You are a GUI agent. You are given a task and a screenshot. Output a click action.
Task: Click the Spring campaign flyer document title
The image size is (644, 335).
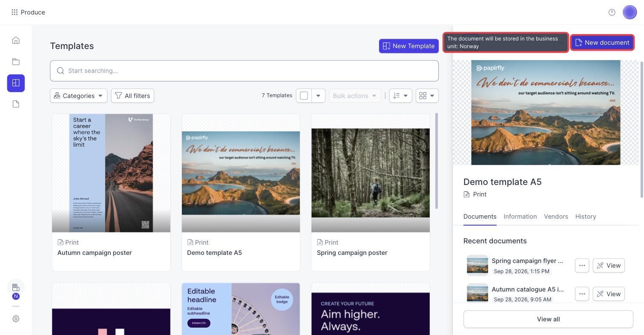(x=527, y=261)
